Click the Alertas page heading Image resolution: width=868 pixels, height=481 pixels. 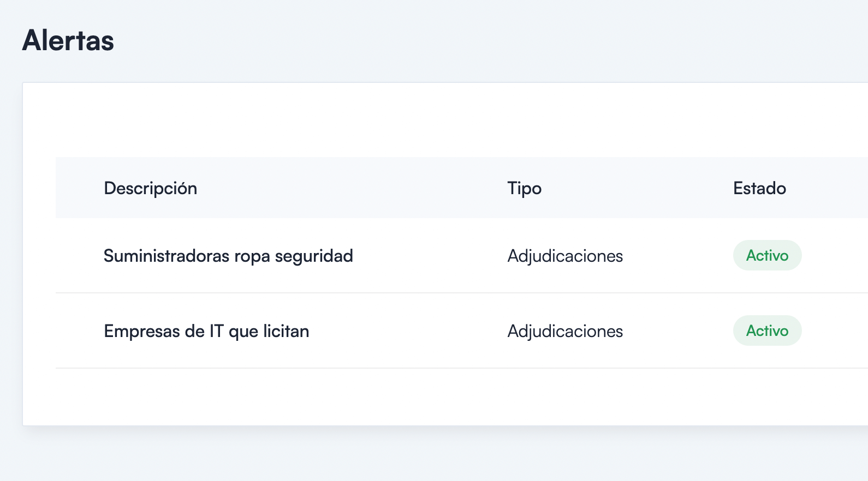pos(68,39)
